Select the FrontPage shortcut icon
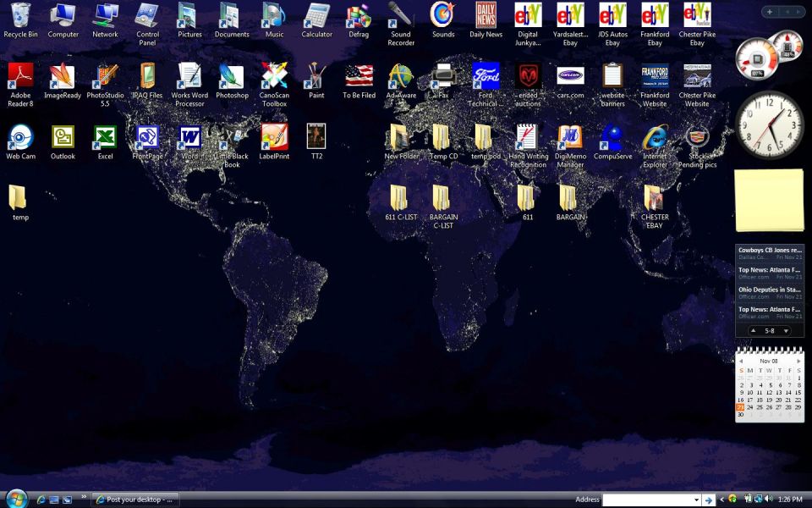The image size is (812, 508). coord(147,137)
